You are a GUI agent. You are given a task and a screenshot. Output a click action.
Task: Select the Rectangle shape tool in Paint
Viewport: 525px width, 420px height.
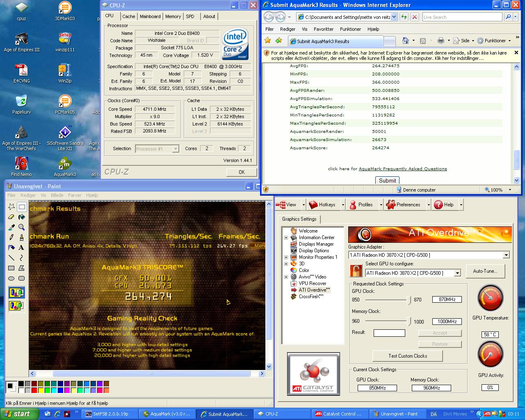pos(11,268)
